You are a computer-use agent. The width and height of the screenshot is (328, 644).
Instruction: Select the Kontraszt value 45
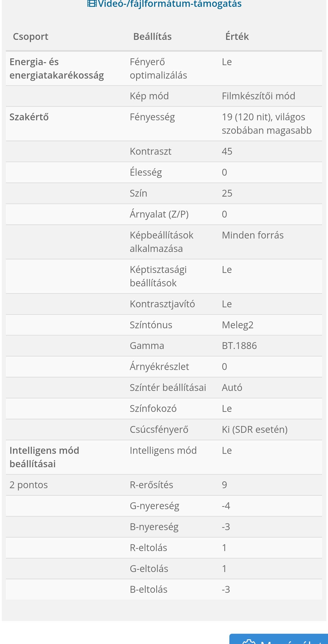click(x=227, y=151)
